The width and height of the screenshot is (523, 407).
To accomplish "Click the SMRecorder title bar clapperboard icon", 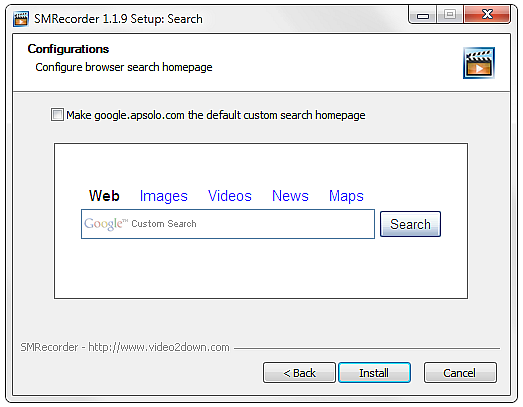I will 21,19.
